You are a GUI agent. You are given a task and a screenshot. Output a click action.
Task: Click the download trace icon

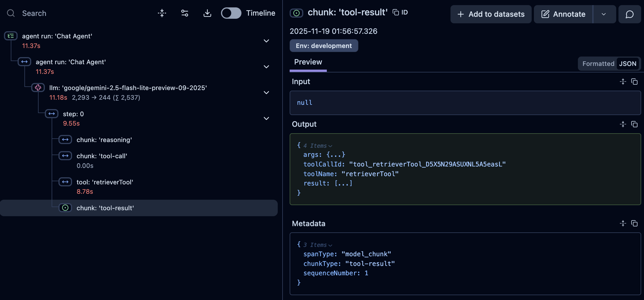[207, 13]
